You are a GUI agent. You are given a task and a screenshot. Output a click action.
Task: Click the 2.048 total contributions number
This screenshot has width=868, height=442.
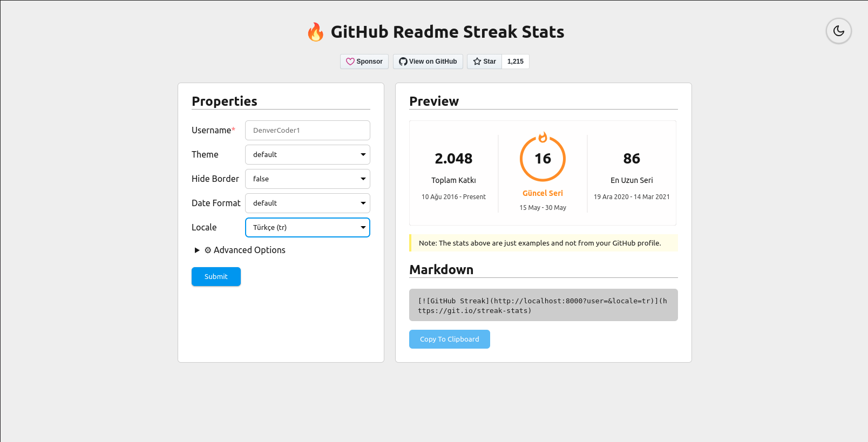[x=453, y=159]
